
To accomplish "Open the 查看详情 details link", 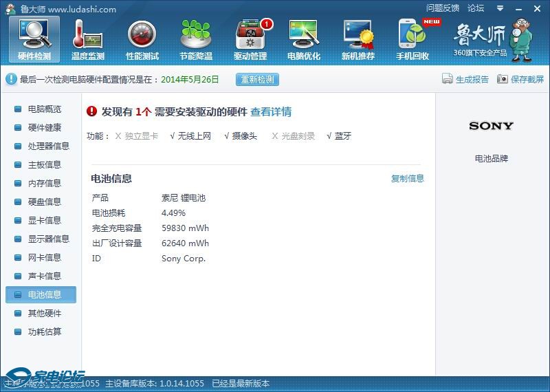I will pos(271,112).
